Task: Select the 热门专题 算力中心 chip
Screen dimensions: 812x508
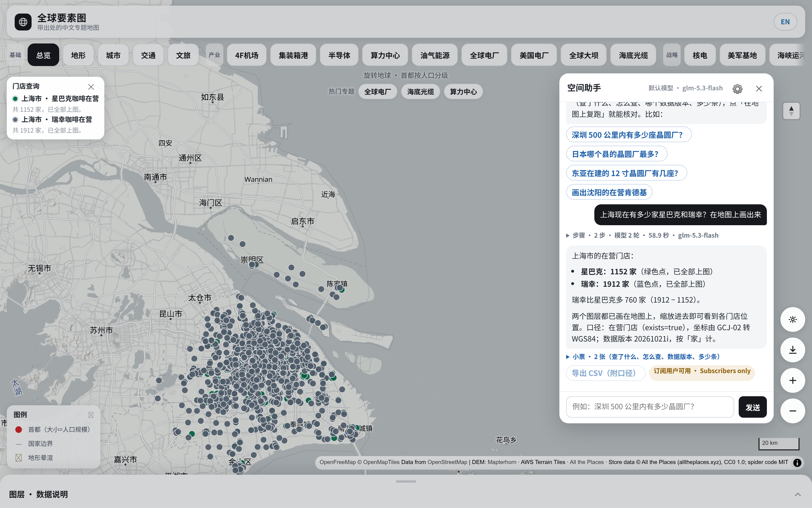Action: pyautogui.click(x=463, y=92)
